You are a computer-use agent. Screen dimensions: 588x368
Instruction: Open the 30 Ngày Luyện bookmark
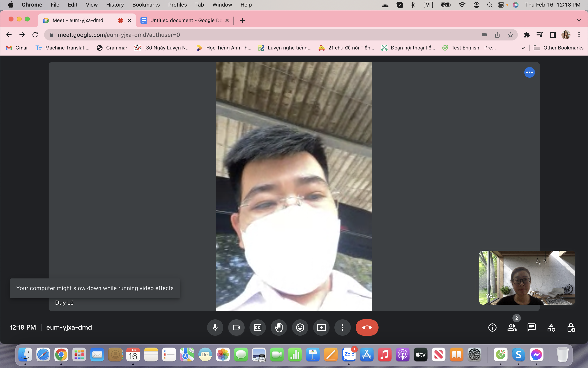tap(162, 48)
